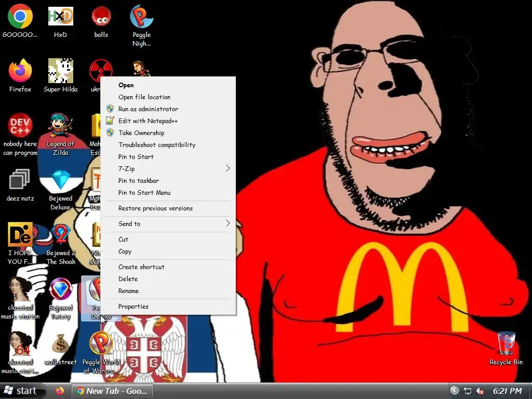Choose Cut in the context menu
The image size is (532, 399).
[x=168, y=240]
